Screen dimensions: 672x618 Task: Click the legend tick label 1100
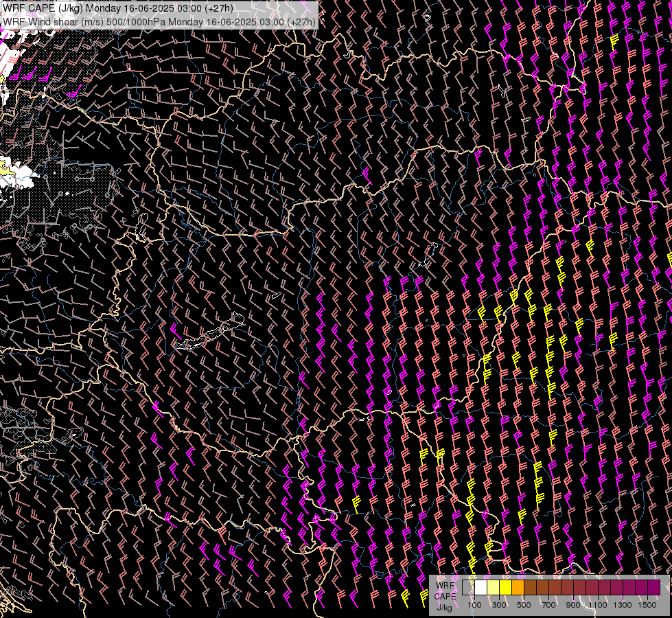[x=597, y=605]
